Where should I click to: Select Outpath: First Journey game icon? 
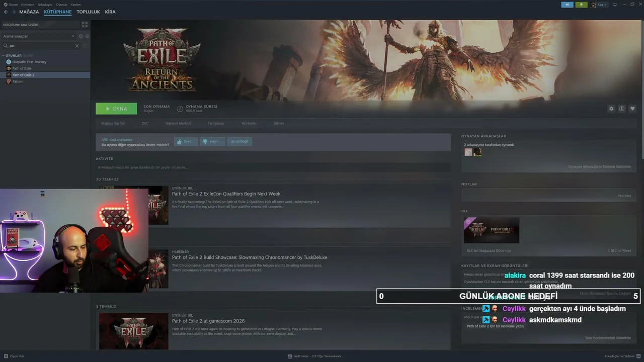9,62
